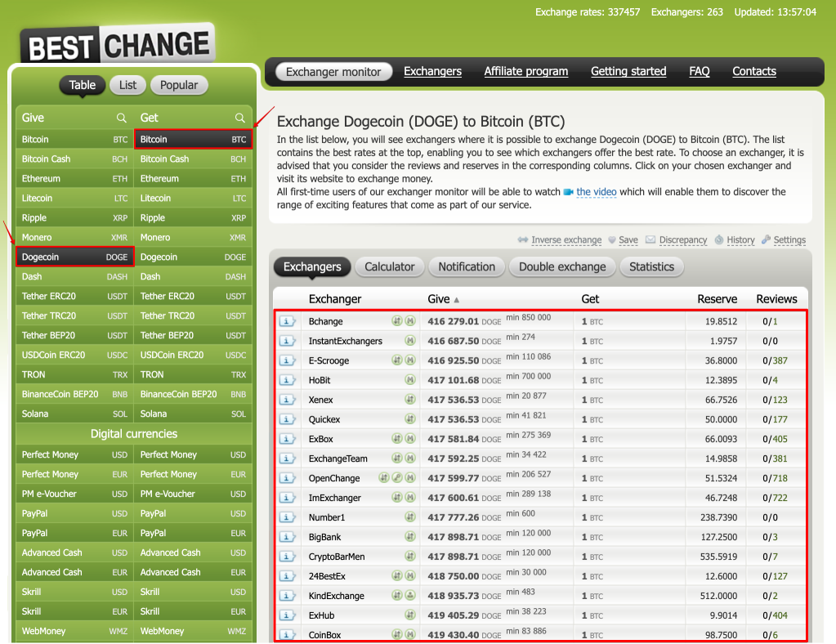
Task: Open info icon for Number1 row
Action: [287, 517]
